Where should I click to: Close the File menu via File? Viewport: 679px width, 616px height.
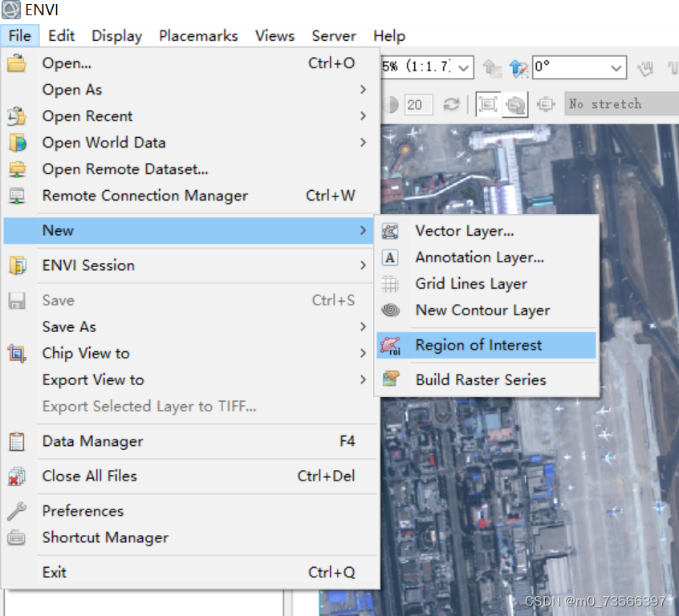tap(20, 35)
